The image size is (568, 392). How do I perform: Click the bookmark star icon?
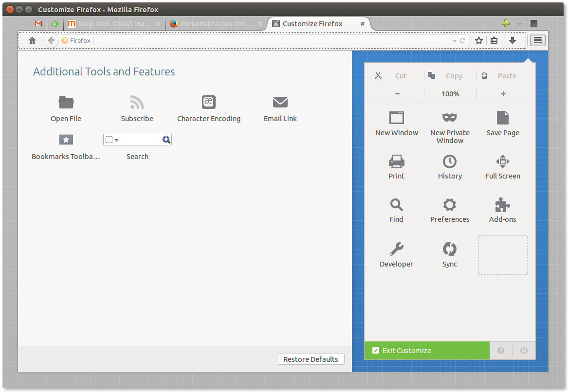click(x=479, y=40)
